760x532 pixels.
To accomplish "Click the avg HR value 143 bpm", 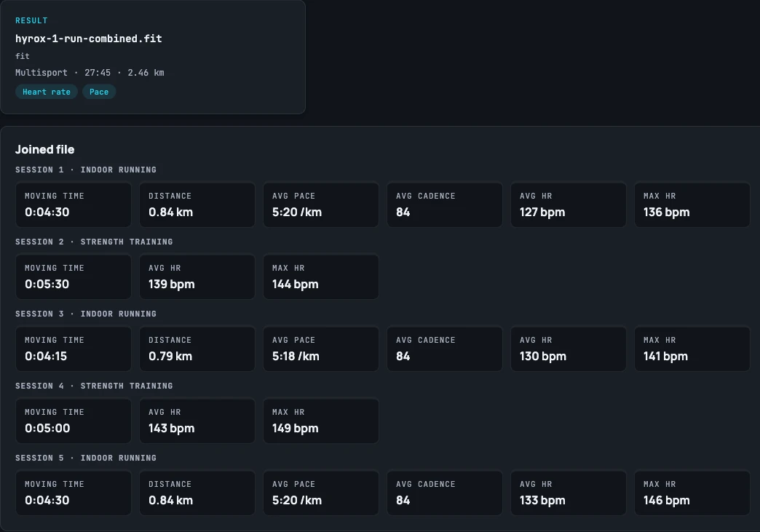I will point(172,429).
